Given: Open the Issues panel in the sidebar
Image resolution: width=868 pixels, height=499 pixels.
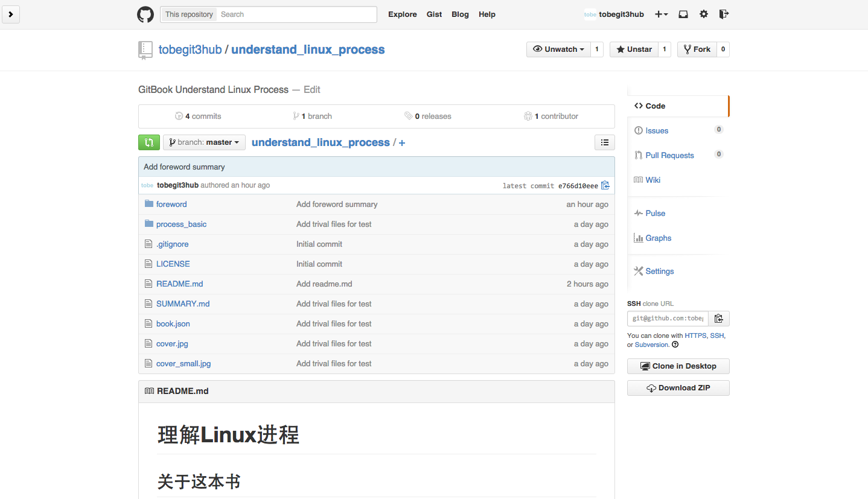Looking at the screenshot, I should pos(657,130).
